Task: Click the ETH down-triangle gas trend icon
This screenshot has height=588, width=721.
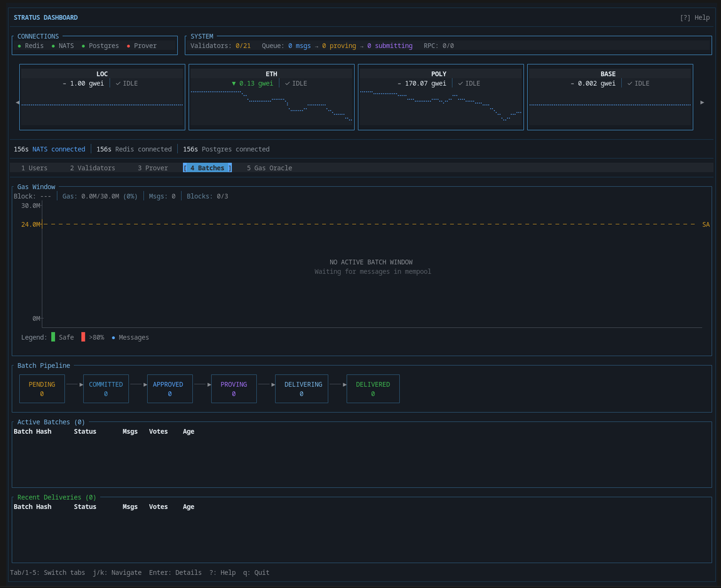Action: coord(233,83)
